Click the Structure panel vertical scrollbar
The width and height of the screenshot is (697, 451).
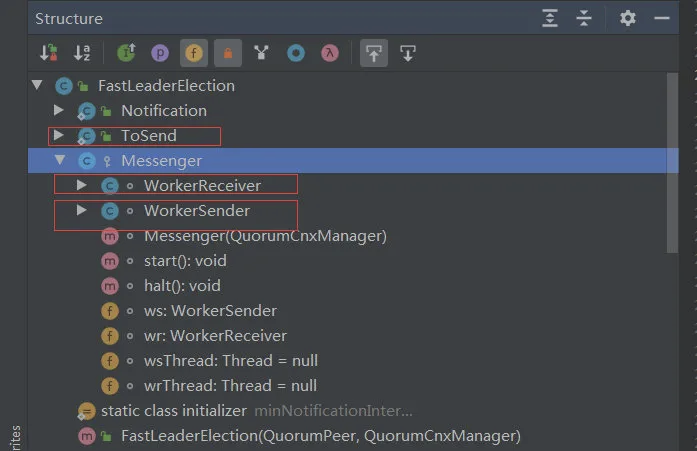tap(672, 163)
